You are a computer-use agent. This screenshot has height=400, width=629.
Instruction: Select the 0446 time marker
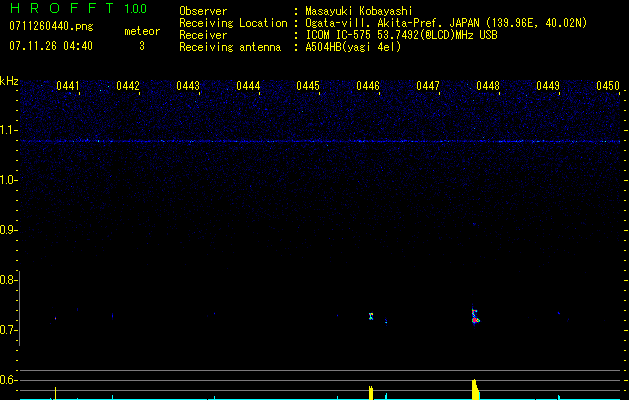pyautogui.click(x=368, y=86)
